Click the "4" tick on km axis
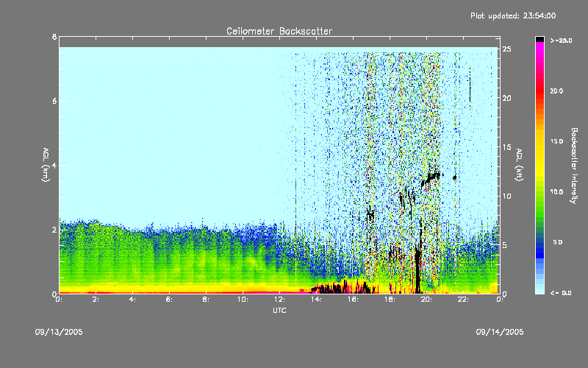The width and height of the screenshot is (588, 368). pyautogui.click(x=54, y=165)
